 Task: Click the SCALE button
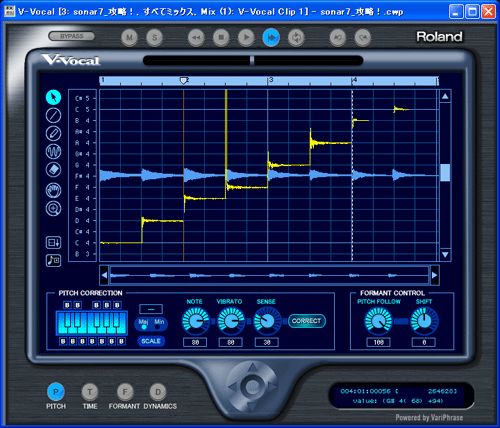click(151, 341)
